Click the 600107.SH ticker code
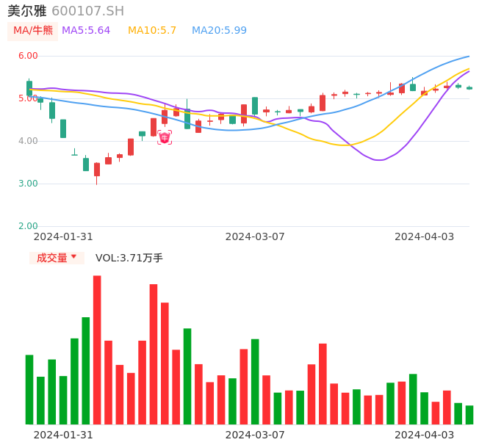 87,11
